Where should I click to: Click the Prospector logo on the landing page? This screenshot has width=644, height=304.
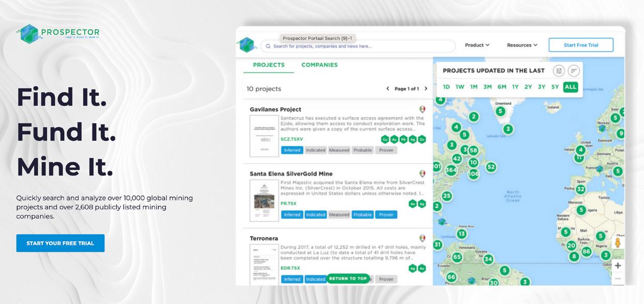pyautogui.click(x=58, y=34)
